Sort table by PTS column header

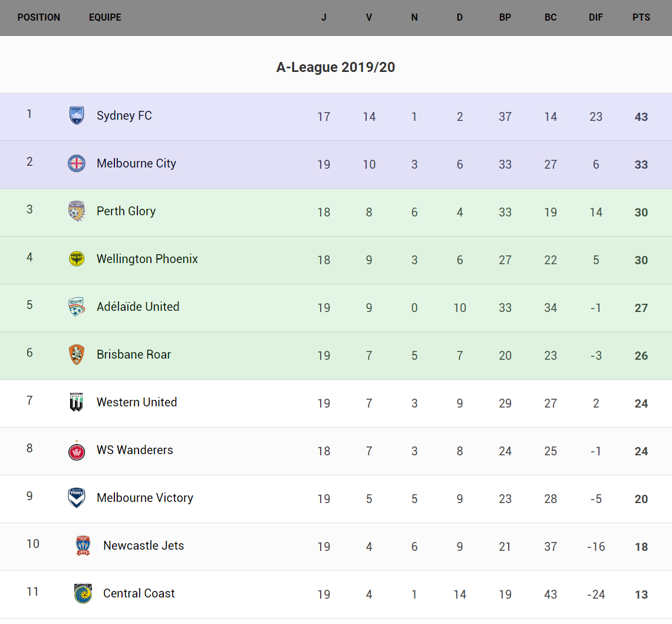point(641,17)
